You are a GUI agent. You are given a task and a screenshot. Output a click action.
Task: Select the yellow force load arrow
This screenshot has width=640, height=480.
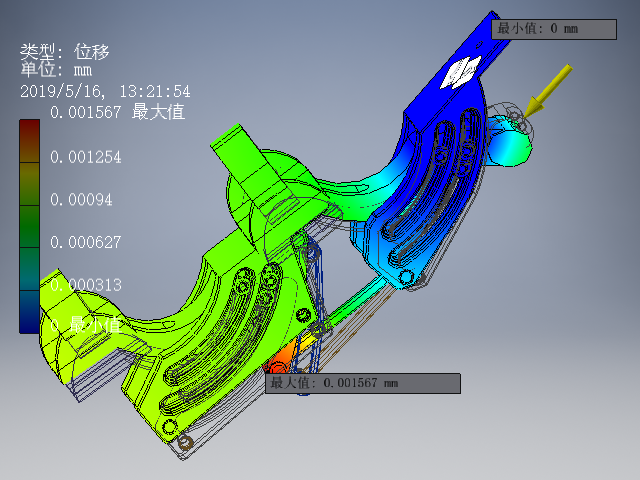(x=547, y=91)
